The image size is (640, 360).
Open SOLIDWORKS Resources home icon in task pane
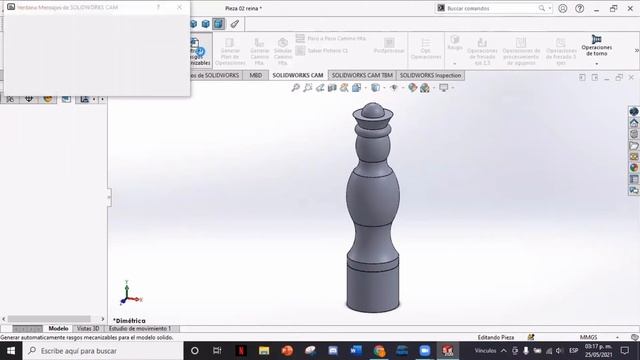(633, 122)
